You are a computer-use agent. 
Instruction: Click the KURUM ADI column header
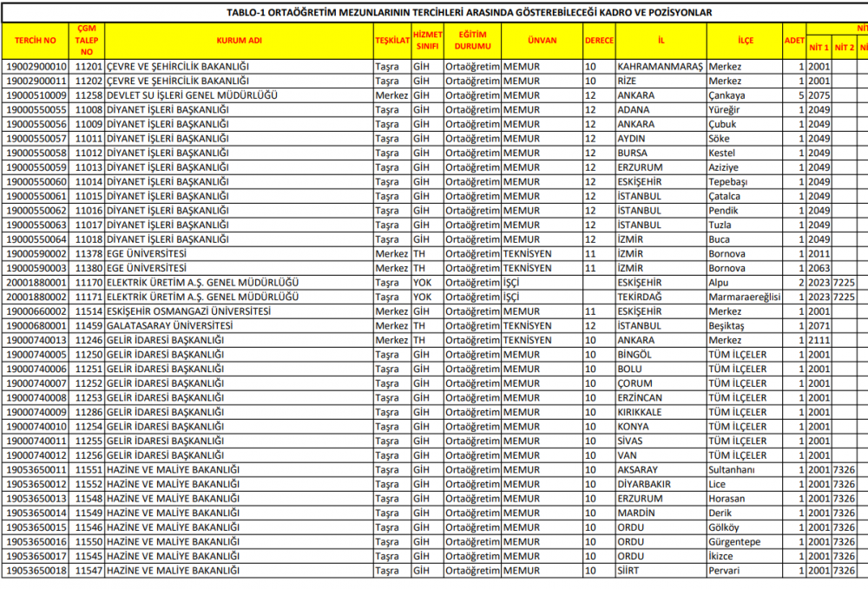coord(239,41)
